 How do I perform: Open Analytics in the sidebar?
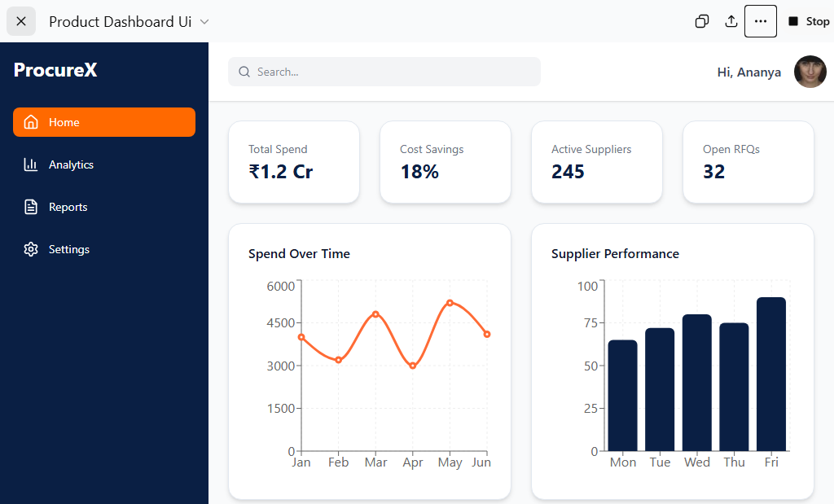[x=104, y=164]
